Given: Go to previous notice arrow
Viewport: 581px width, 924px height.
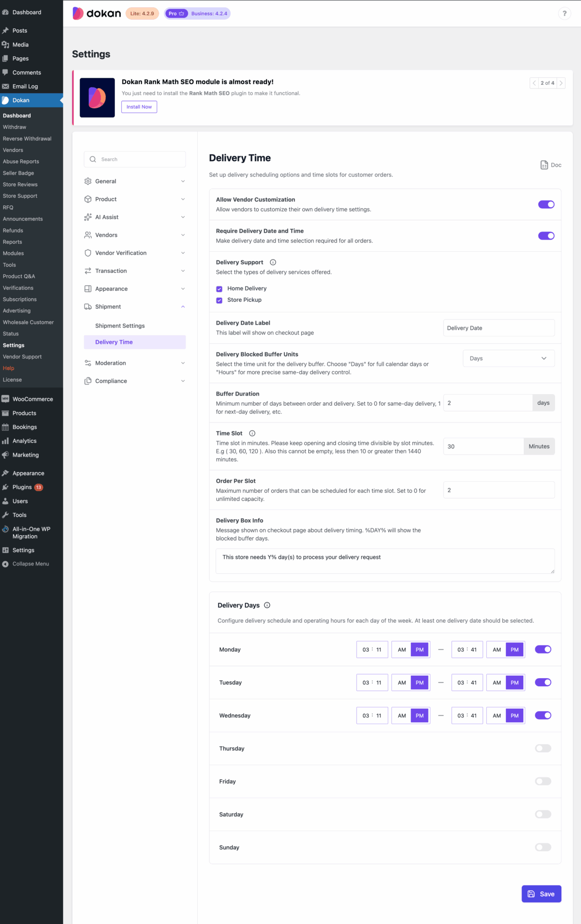Looking at the screenshot, I should coord(534,83).
